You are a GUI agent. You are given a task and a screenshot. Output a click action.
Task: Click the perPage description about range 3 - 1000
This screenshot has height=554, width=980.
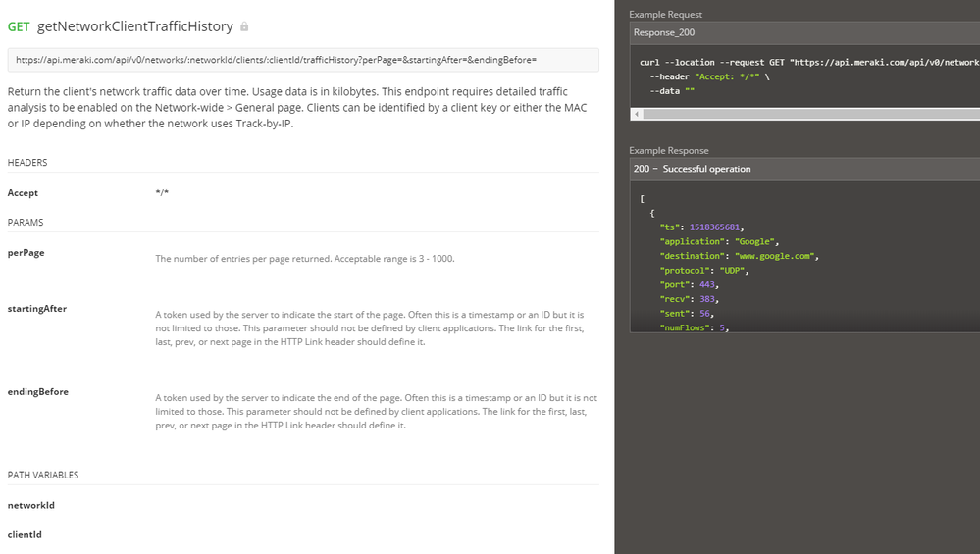305,259
